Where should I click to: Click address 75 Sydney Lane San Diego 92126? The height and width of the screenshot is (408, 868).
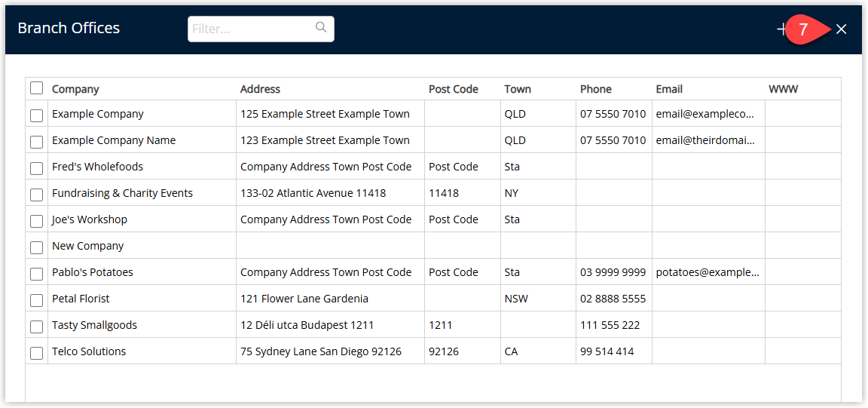click(321, 351)
